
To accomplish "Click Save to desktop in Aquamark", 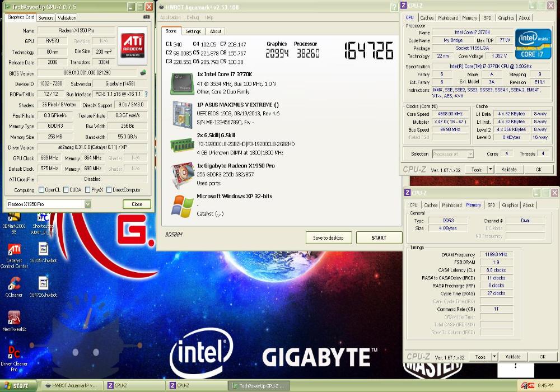I will (x=328, y=237).
